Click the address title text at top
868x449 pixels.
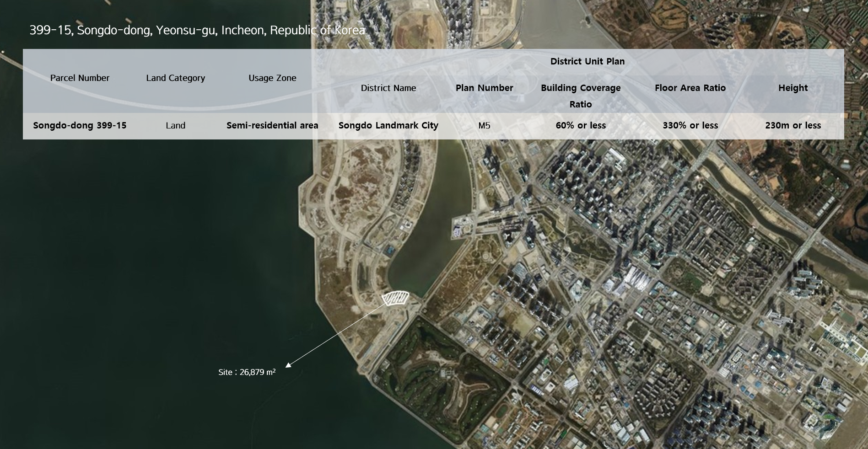pos(197,30)
